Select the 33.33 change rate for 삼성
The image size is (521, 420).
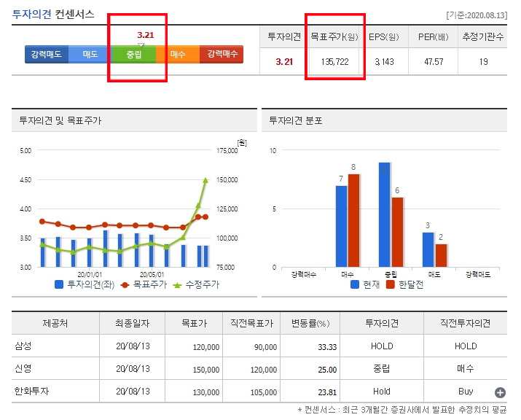click(327, 347)
